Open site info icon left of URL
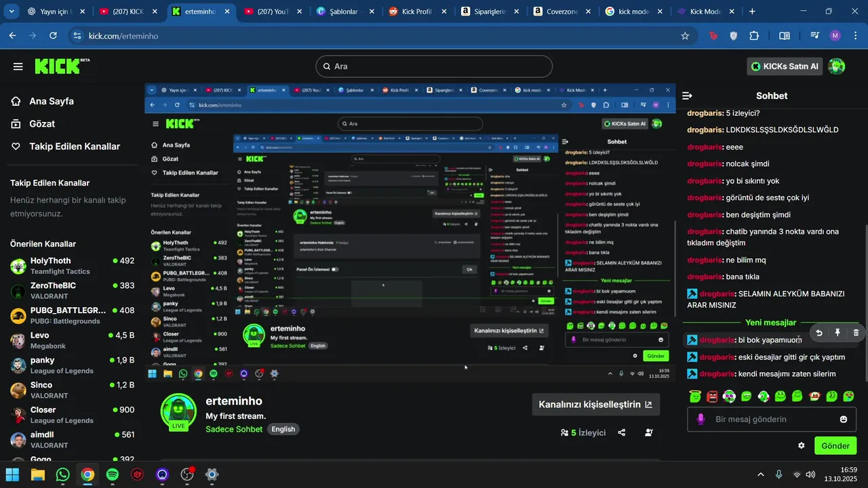This screenshot has width=868, height=488. [x=77, y=36]
